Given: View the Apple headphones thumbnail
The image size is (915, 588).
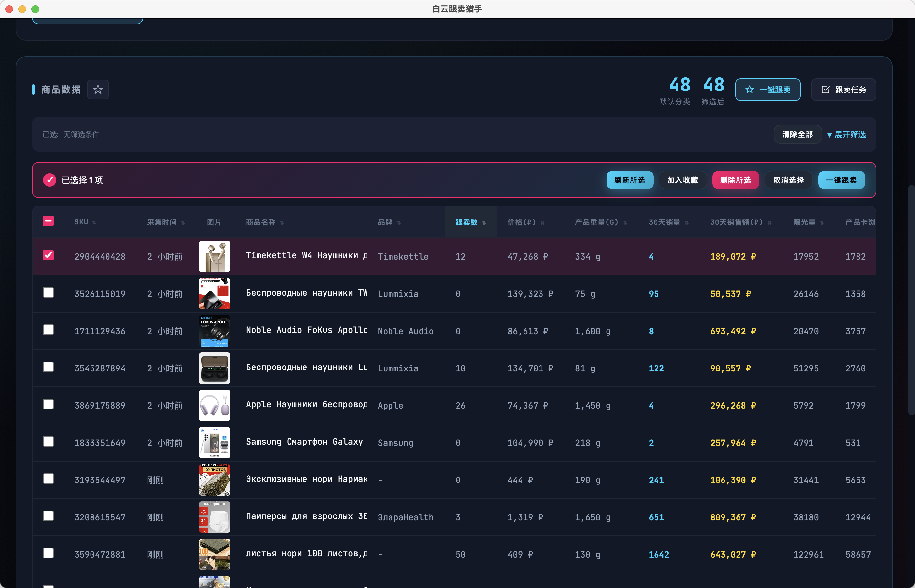Looking at the screenshot, I should (x=215, y=405).
